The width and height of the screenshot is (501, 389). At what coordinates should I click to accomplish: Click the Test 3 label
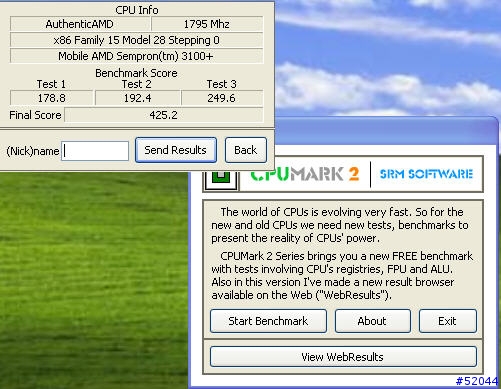click(222, 84)
